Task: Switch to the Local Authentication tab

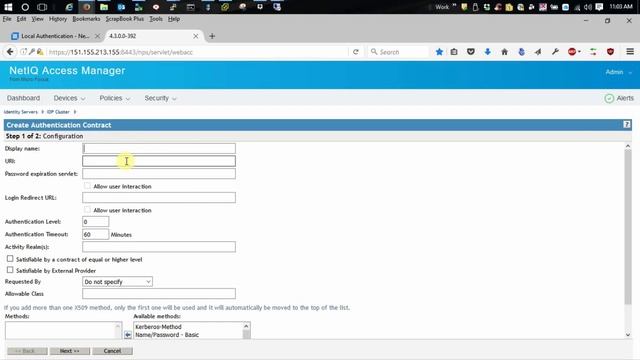Action: click(55, 36)
